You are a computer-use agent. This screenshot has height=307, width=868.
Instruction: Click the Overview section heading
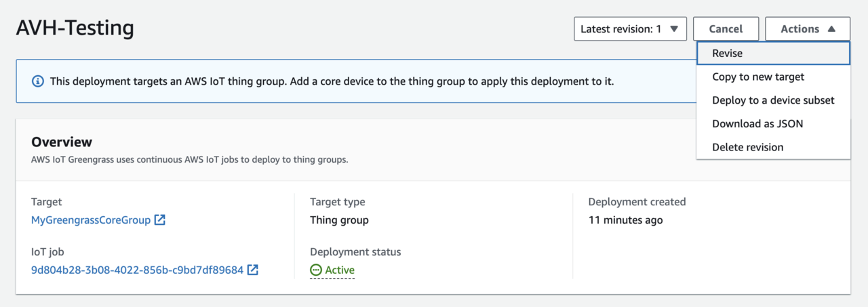pyautogui.click(x=62, y=142)
